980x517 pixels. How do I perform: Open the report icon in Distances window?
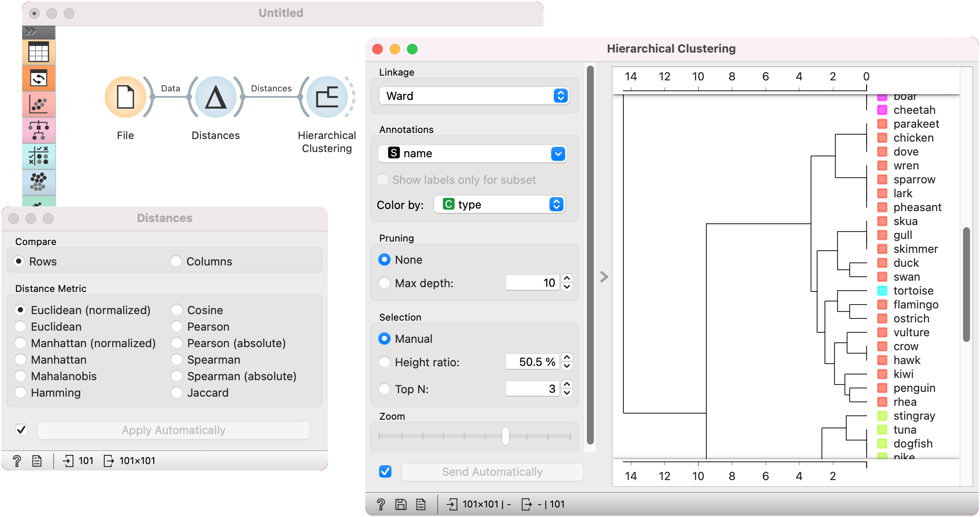(x=37, y=461)
